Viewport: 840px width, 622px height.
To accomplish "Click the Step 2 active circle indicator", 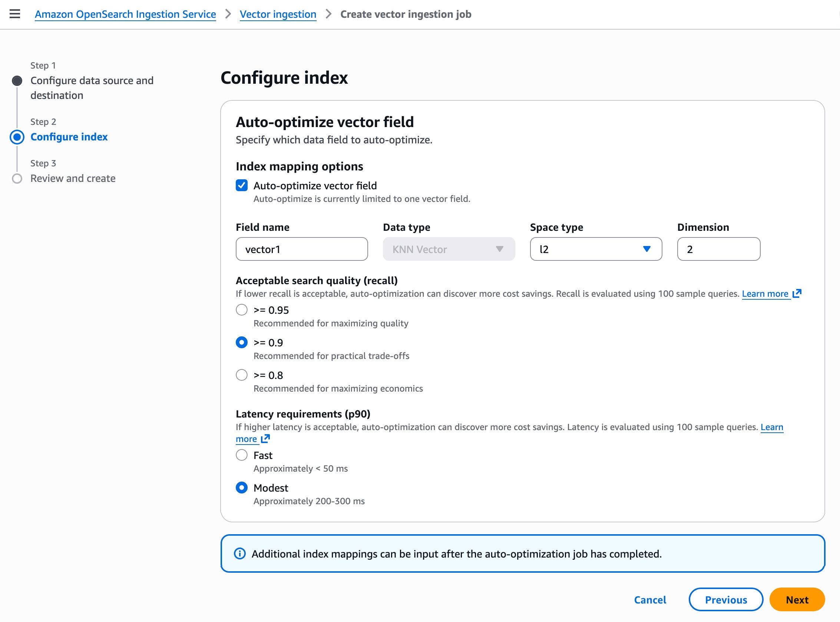I will click(17, 137).
